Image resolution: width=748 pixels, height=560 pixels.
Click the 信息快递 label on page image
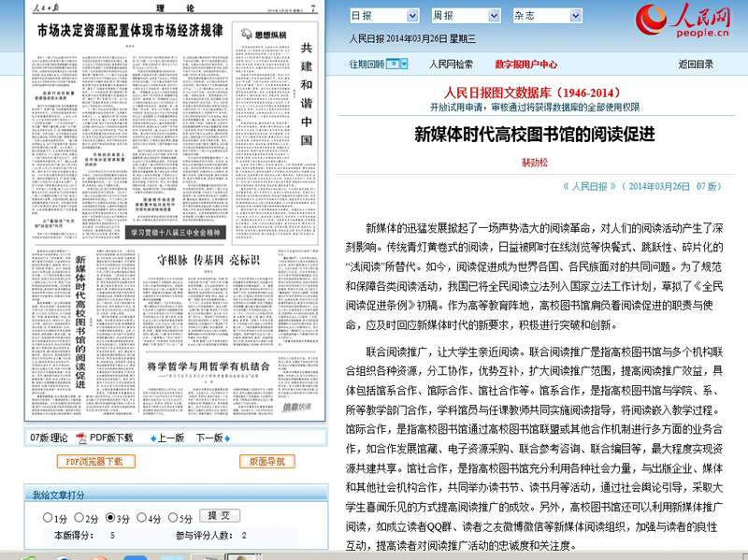[296, 407]
